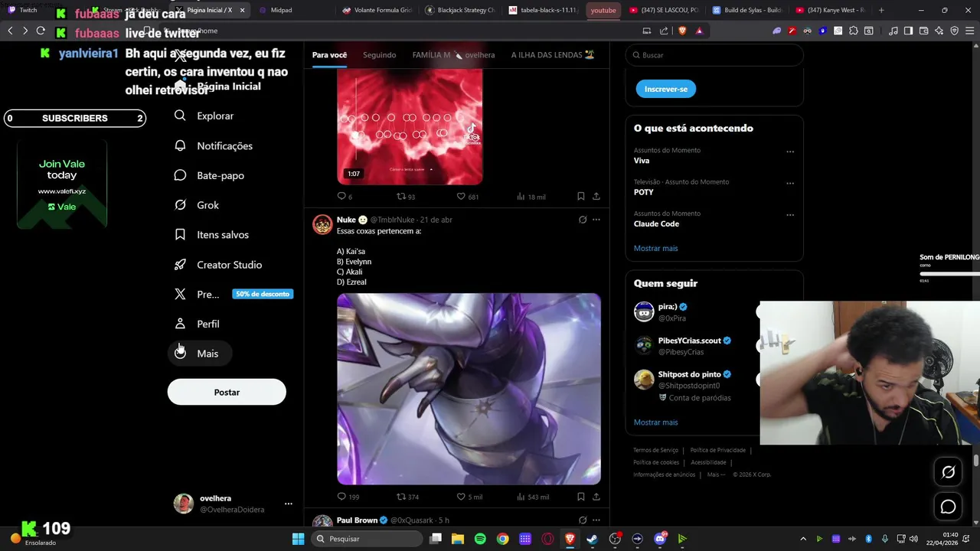Screen dimensions: 980x551
Task: Open more options for Viva trend
Action: [x=790, y=152]
